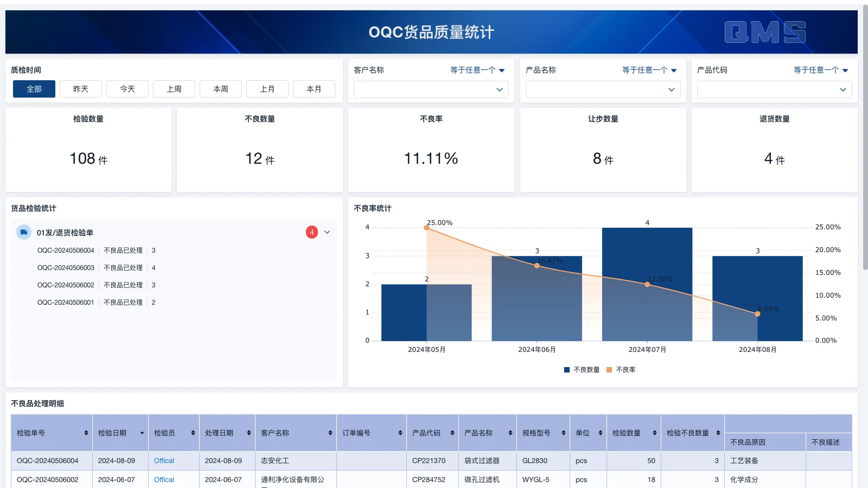Click the Offical inspector link in row OQC-20240506004
The width and height of the screenshot is (868, 488).
pos(163,460)
